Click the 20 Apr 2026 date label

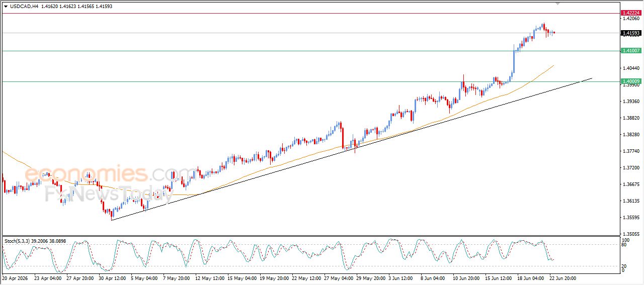click(14, 278)
